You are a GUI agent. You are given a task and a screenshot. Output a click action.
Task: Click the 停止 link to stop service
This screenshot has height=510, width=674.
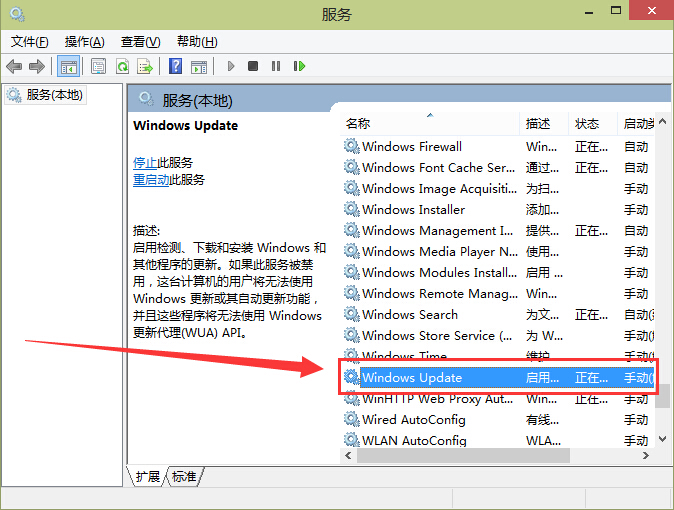145,162
